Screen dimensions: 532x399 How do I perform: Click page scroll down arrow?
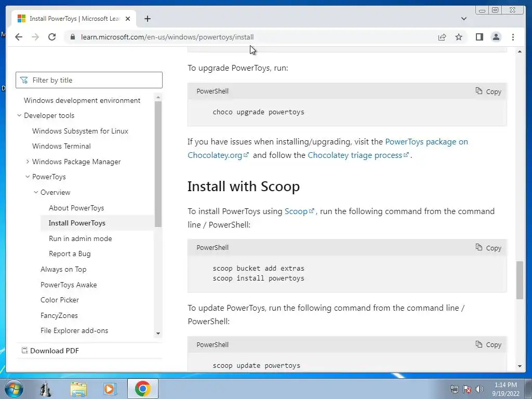point(520,366)
